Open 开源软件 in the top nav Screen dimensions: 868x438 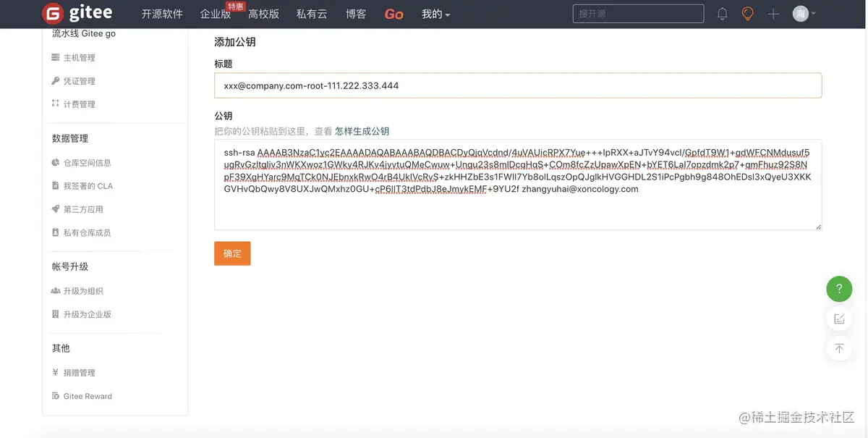(162, 14)
